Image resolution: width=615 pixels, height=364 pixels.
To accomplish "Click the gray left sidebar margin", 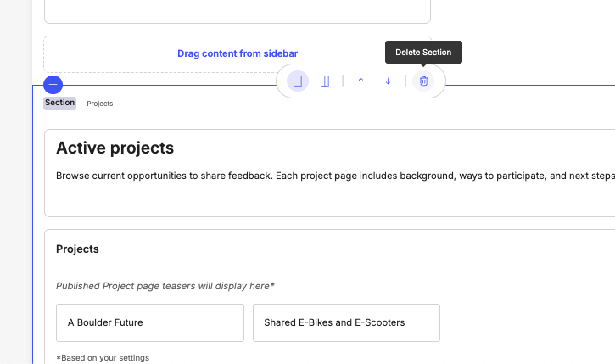I will point(15,212).
